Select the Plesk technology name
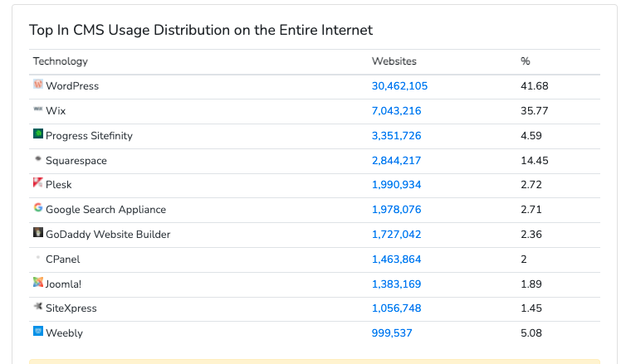This screenshot has width=626, height=364. click(59, 185)
